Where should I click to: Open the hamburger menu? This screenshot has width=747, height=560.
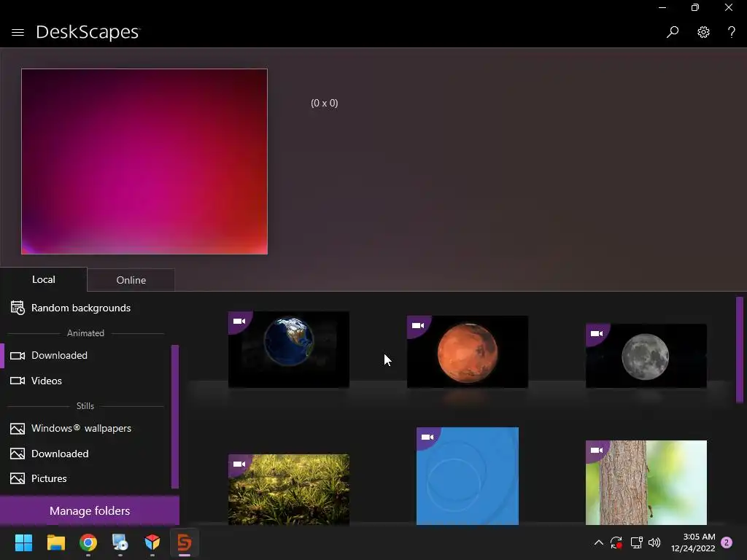[18, 32]
